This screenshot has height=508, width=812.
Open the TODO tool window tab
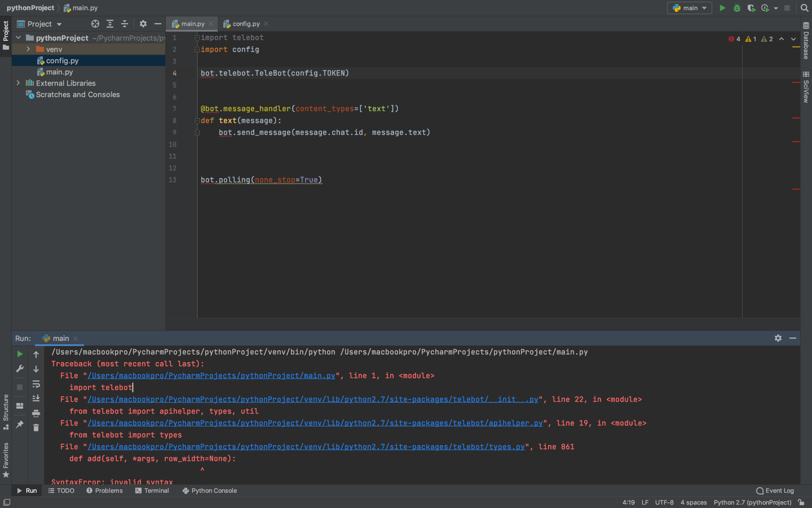tap(61, 491)
